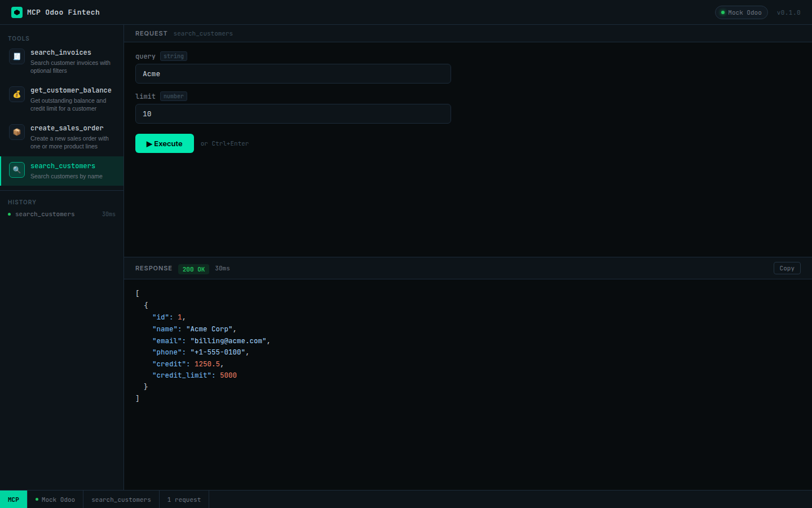812x508 pixels.
Task: Focus the limit input containing 10
Action: [293, 114]
